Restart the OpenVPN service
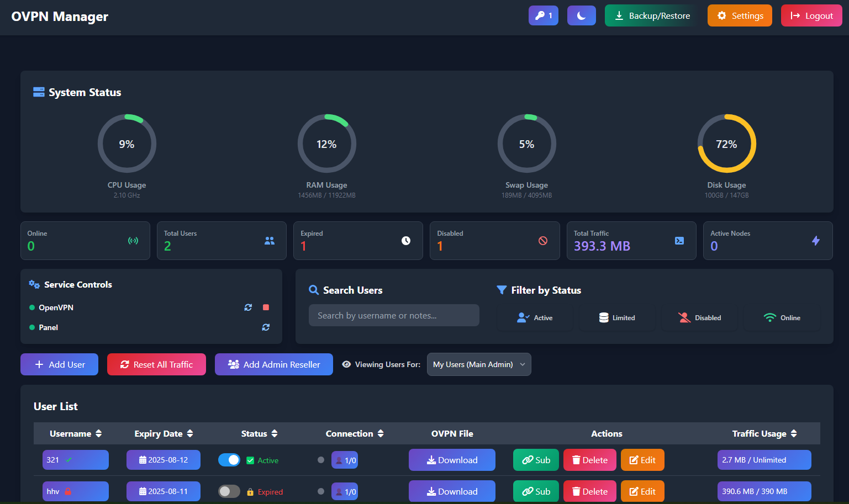This screenshot has width=849, height=504. [247, 307]
